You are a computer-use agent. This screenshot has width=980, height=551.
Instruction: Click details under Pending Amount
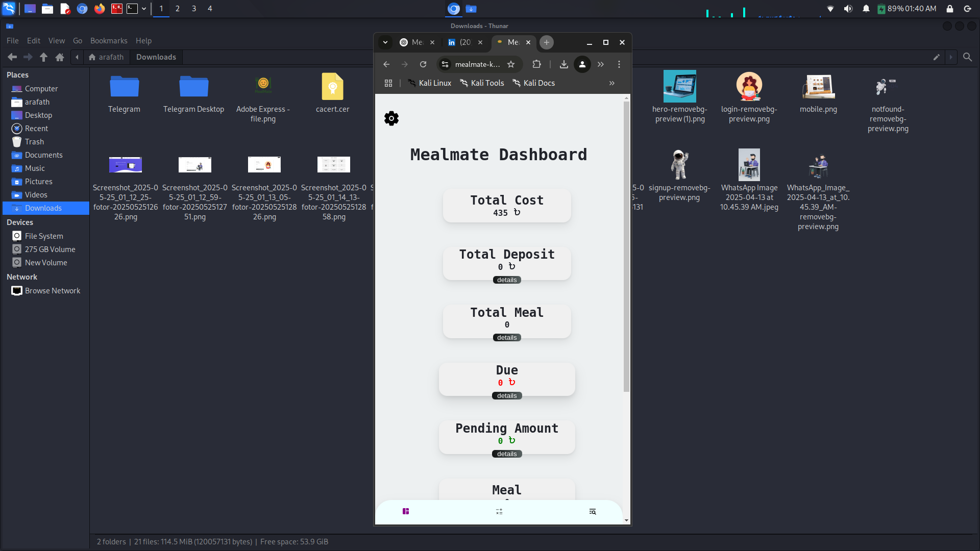coord(507,454)
